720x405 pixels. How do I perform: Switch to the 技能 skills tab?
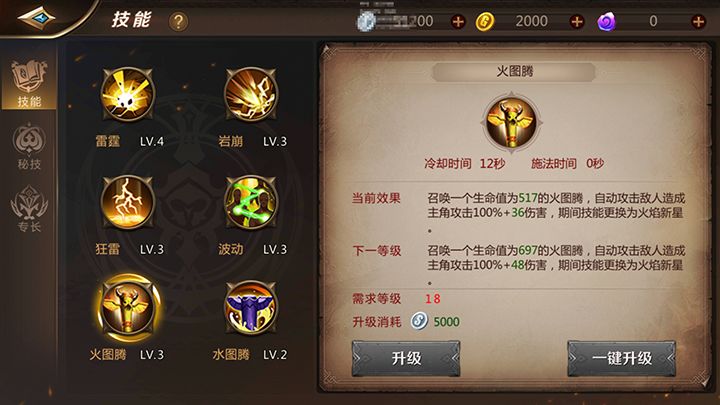pos(29,84)
